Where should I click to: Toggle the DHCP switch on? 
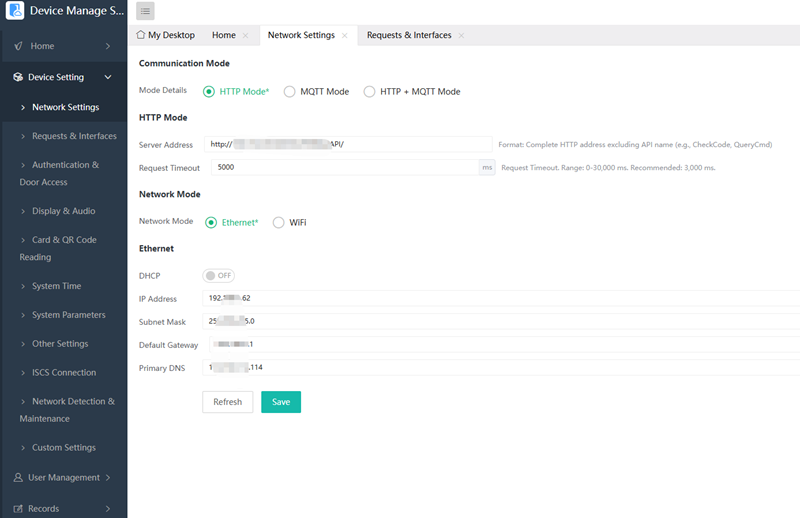click(x=218, y=276)
